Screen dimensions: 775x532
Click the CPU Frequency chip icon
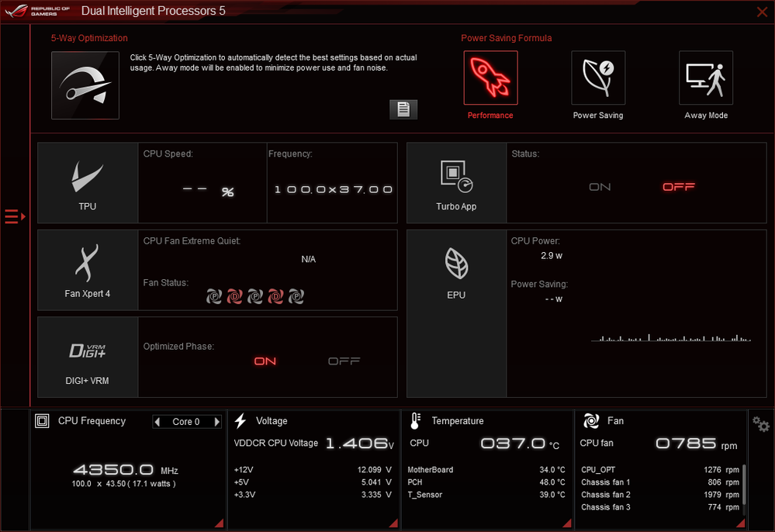(x=42, y=421)
